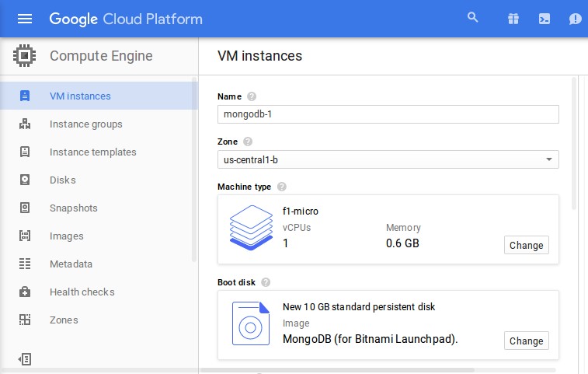
Task: Click the Images sidebar icon
Action: pyautogui.click(x=25, y=236)
